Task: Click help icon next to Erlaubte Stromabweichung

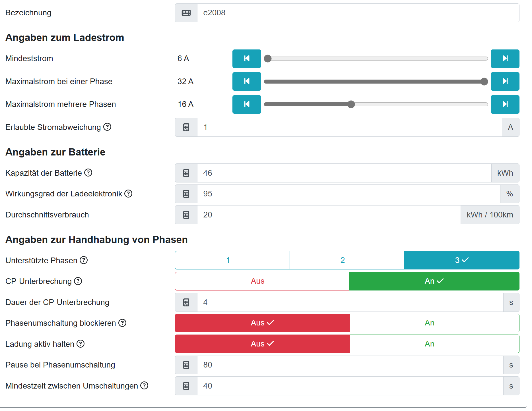Action: point(107,127)
